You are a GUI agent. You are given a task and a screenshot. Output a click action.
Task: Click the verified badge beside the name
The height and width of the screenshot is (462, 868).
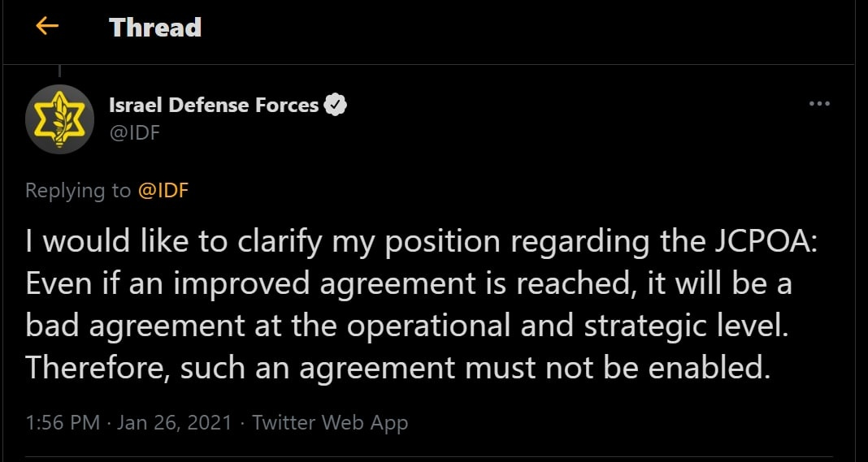click(336, 105)
